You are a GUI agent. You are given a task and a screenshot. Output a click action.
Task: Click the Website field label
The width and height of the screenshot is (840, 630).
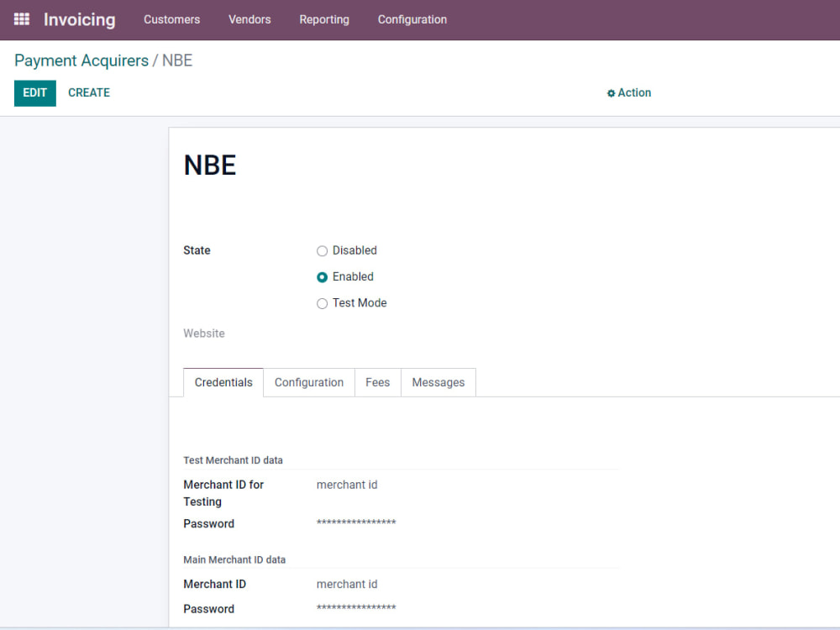pyautogui.click(x=204, y=333)
